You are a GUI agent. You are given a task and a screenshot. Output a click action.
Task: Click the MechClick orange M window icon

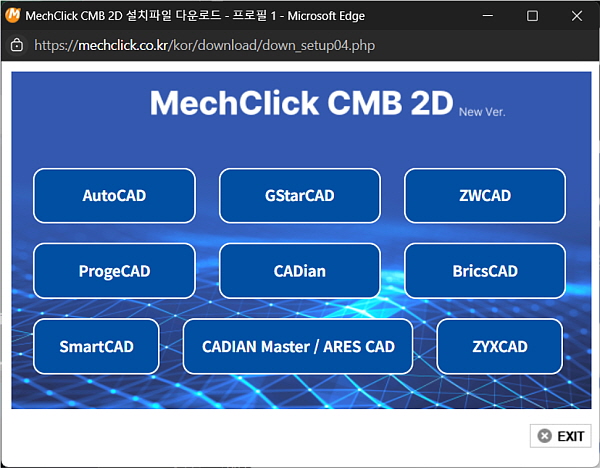(x=12, y=15)
